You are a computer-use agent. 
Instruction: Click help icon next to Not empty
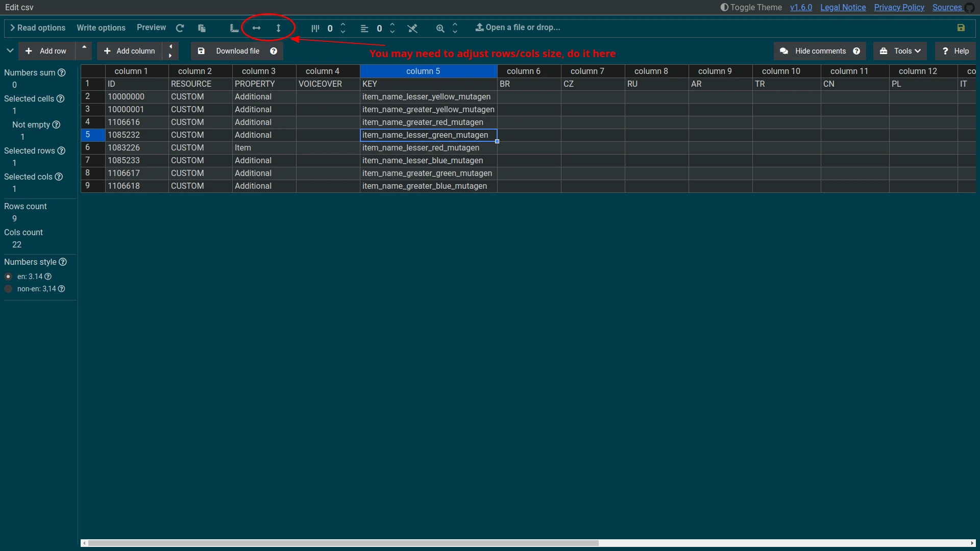coord(56,124)
